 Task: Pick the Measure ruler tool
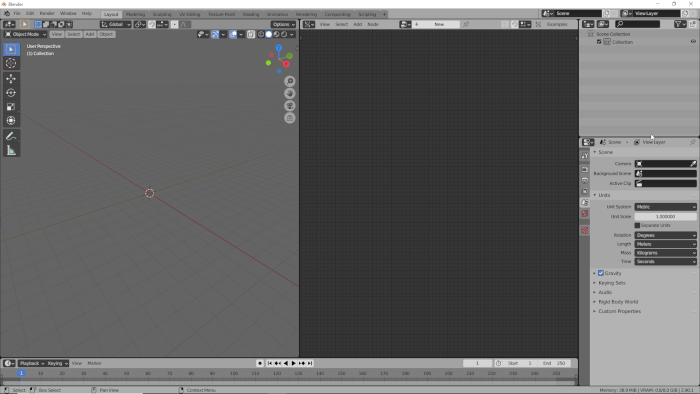coord(11,150)
